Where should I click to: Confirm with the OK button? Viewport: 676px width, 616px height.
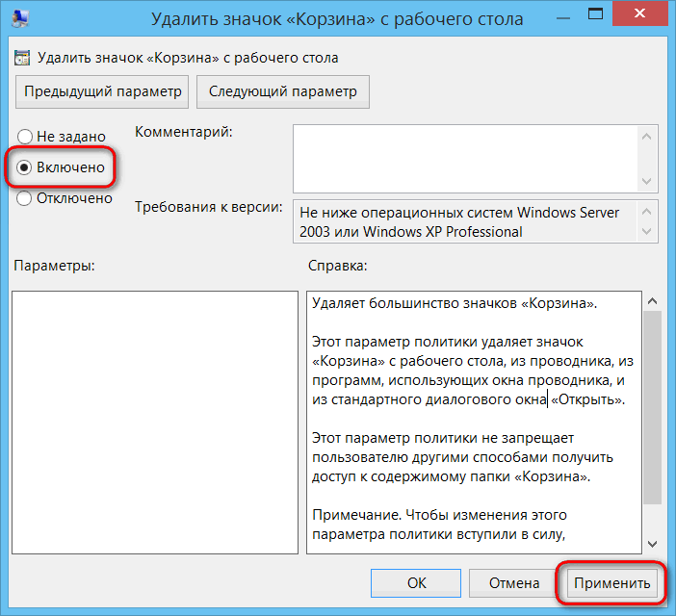pos(416,583)
